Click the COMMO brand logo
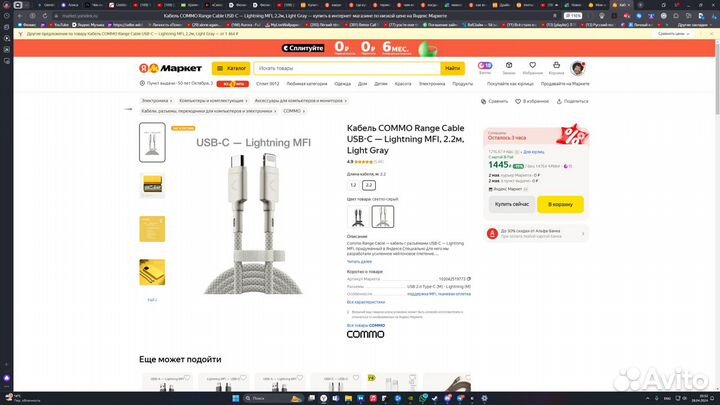The width and height of the screenshot is (720, 405). [366, 334]
